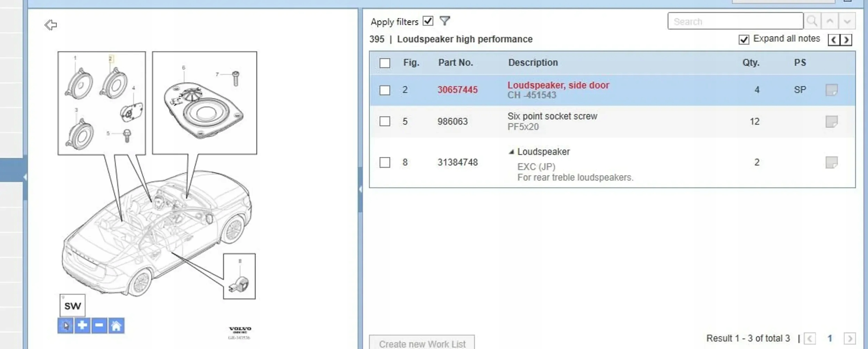Check the box for part 31384748 row
868x349 pixels.
click(x=385, y=162)
